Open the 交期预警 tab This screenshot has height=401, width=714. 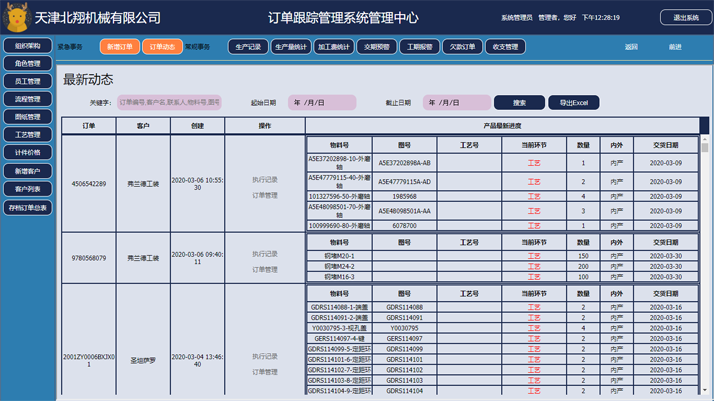376,47
